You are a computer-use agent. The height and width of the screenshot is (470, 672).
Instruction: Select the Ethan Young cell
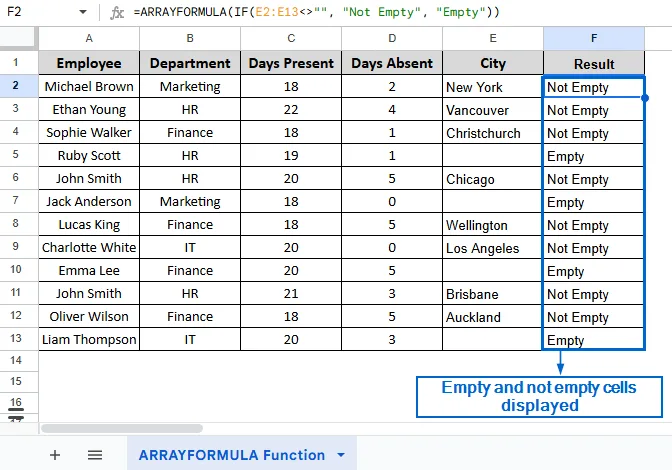click(89, 110)
